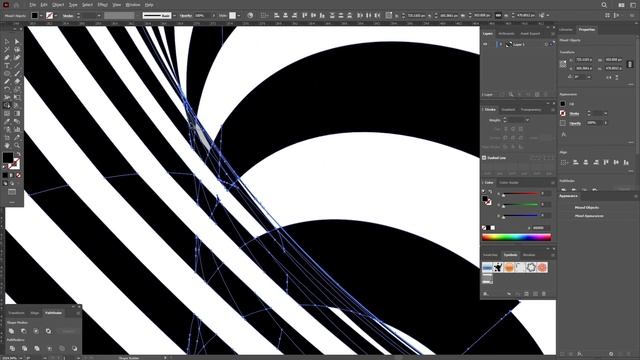This screenshot has width=640, height=360.
Task: Click the blue channel slider in Color panel
Action: (520, 215)
